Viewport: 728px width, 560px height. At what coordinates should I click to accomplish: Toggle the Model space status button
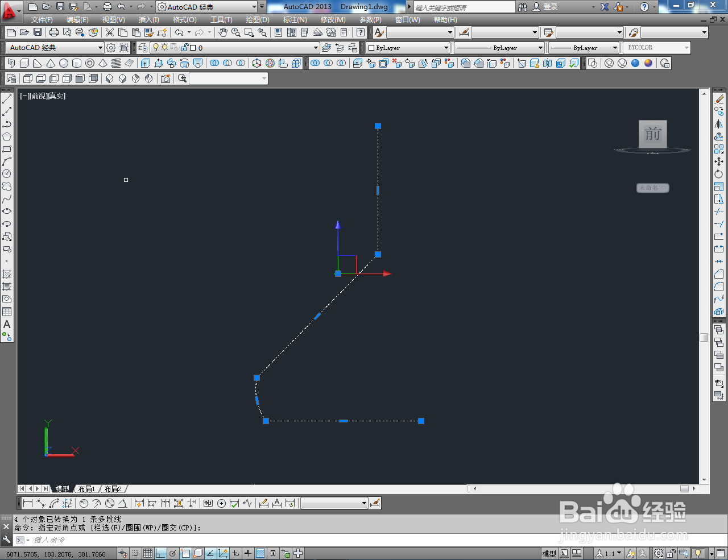click(549, 553)
